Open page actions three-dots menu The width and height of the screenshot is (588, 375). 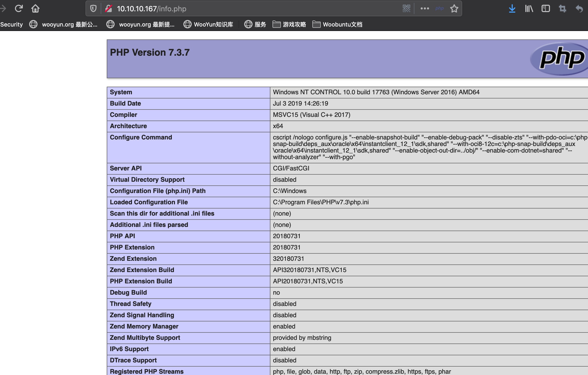425,9
